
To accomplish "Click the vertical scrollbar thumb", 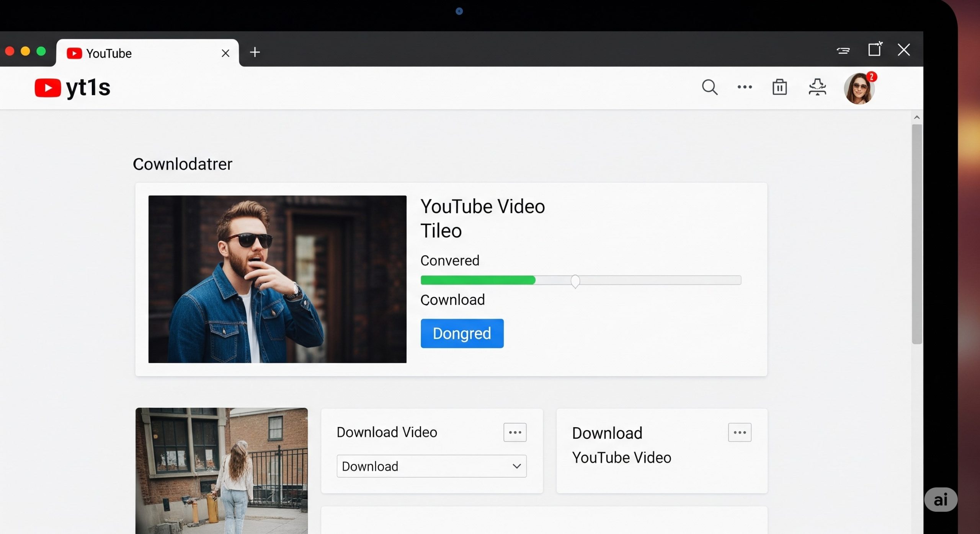I will coord(917,234).
